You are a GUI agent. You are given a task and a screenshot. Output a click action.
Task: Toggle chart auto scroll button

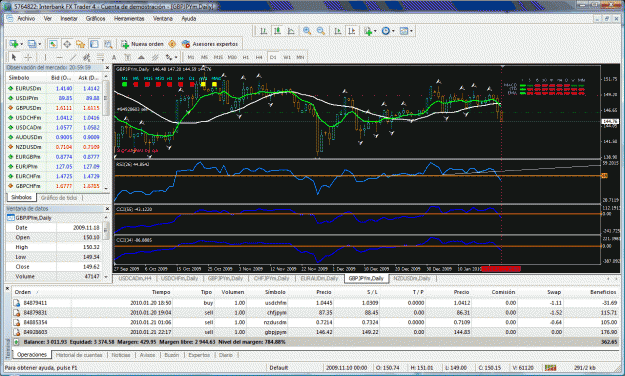coord(338,31)
